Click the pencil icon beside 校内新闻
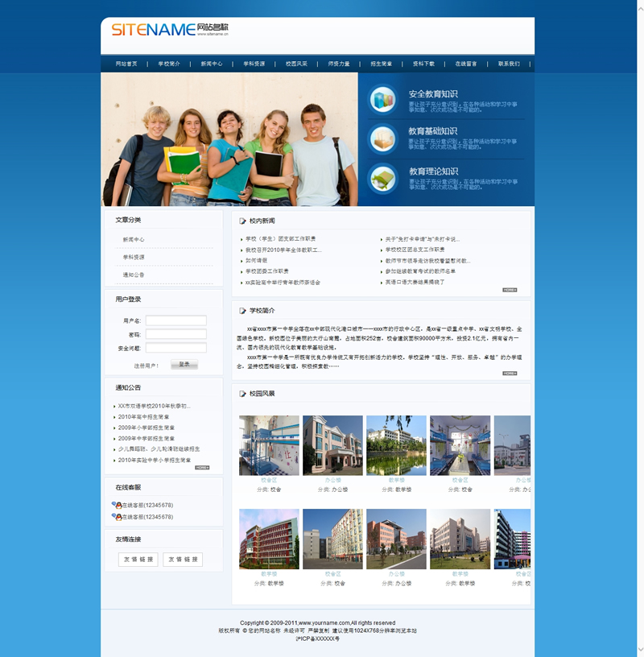This screenshot has width=644, height=657. 242,221
